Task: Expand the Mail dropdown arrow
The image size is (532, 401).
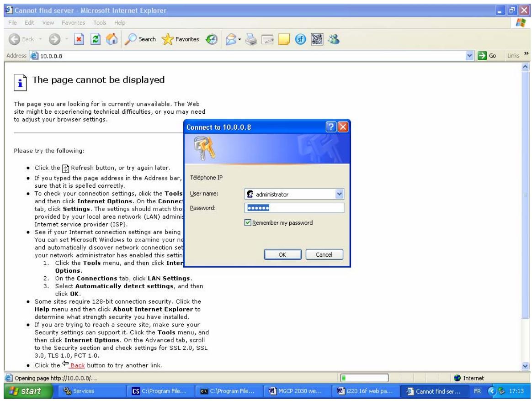Action: [239, 39]
